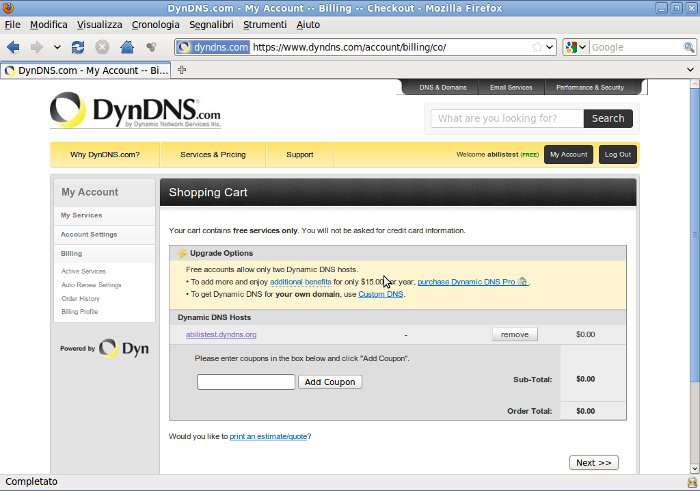Image resolution: width=700 pixels, height=491 pixels.
Task: Click the Forward navigation arrow
Action: pyautogui.click(x=37, y=47)
